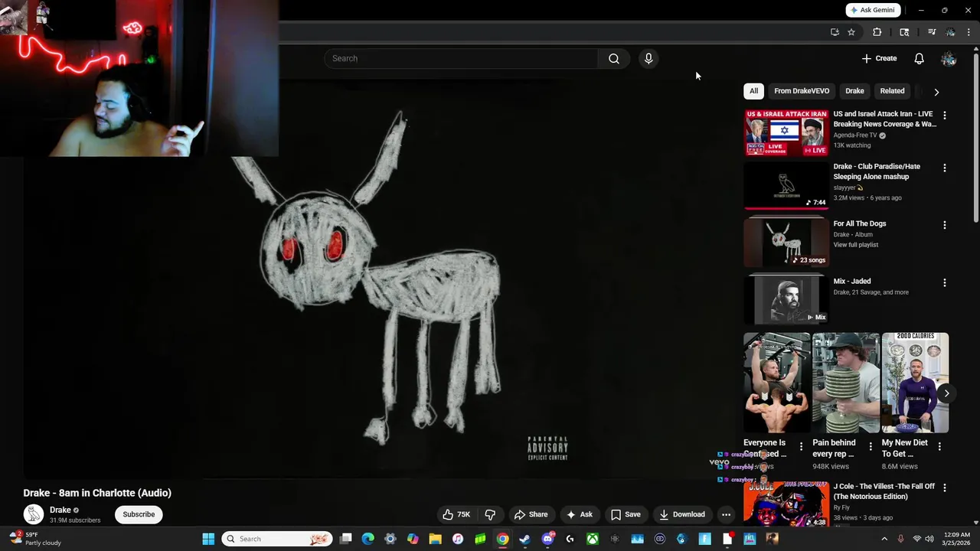
Task: Open more actions ellipsis under video
Action: pyautogui.click(x=726, y=514)
